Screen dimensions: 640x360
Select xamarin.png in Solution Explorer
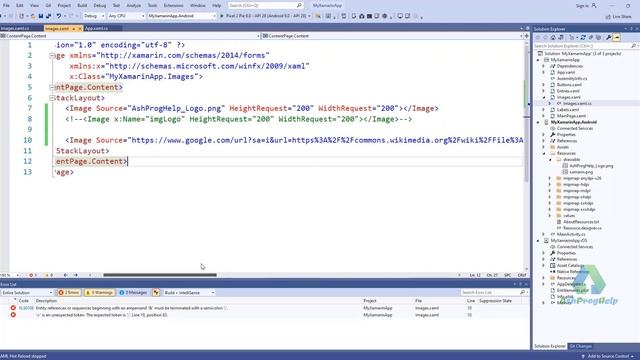[x=581, y=172]
